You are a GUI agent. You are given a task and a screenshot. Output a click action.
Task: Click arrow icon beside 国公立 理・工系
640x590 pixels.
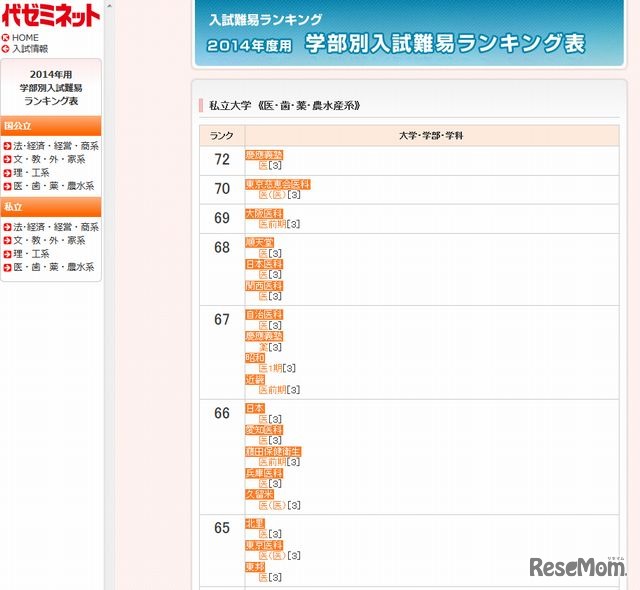[7, 173]
